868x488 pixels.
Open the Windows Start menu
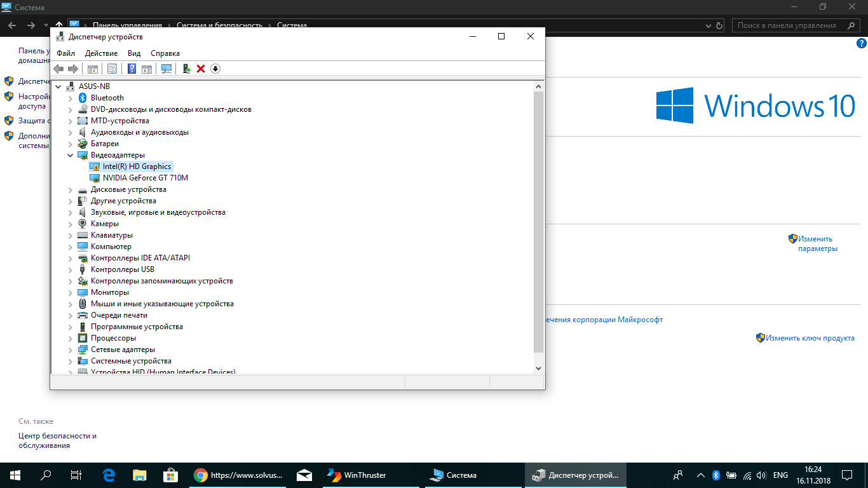(x=15, y=475)
